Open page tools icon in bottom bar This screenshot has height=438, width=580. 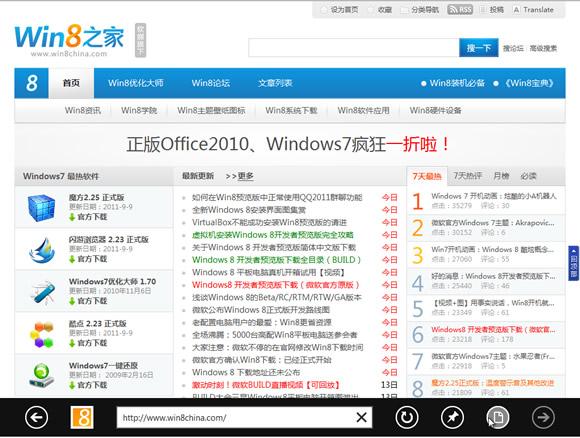[498, 417]
